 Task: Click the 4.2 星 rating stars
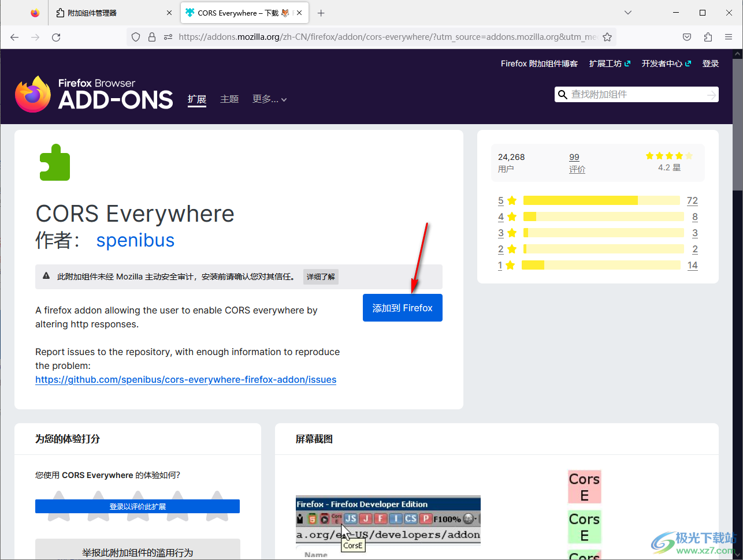pos(669,156)
